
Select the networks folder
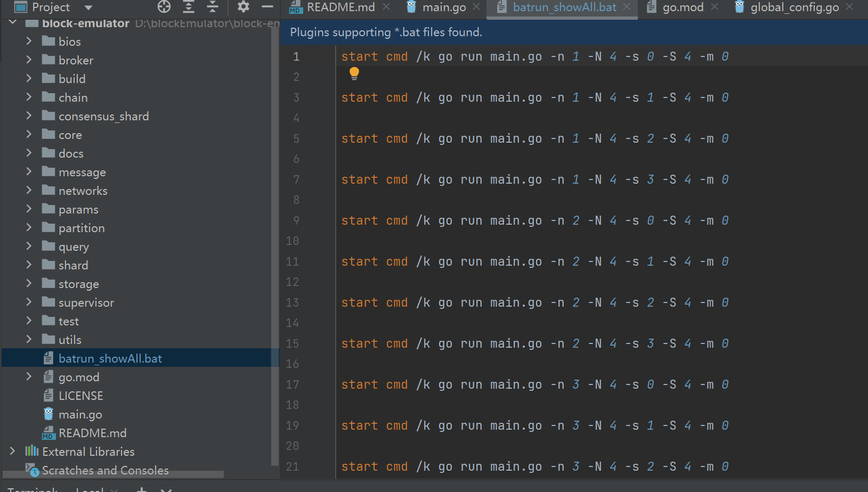tap(83, 191)
